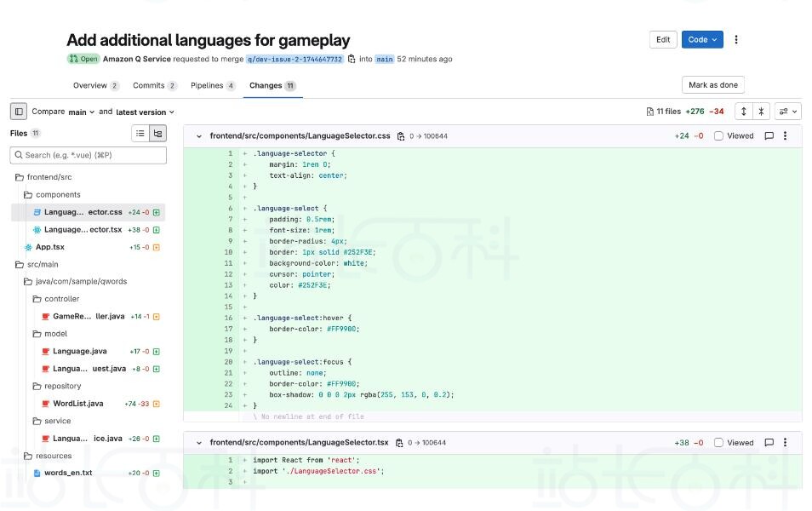Open the Pipelines tab

tap(212, 85)
